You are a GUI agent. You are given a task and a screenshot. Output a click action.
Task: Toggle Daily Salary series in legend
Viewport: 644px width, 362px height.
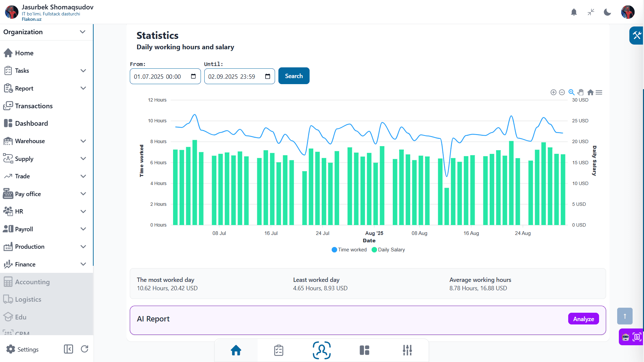point(388,250)
